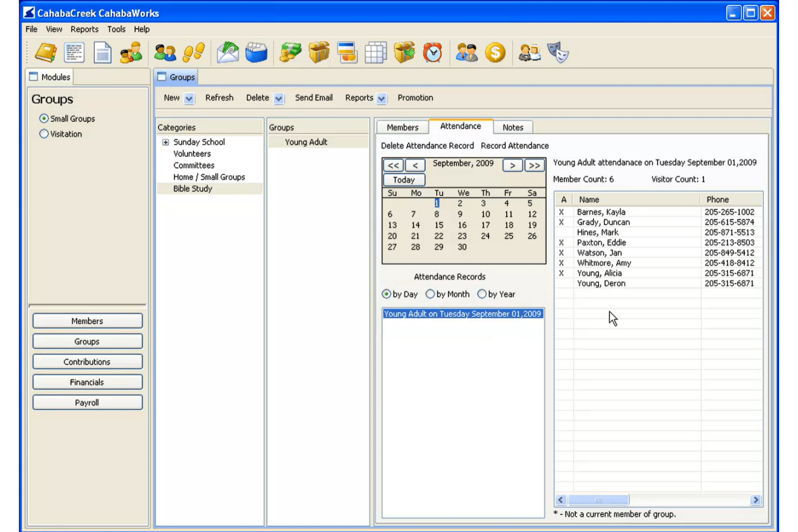This screenshot has height=532, width=798.
Task: Select September 15 on the calendar
Action: coord(439,225)
